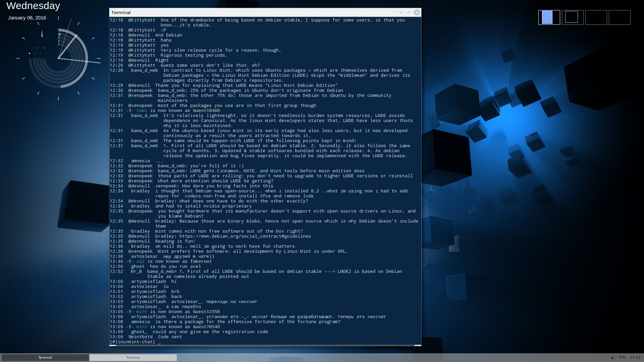Click the fakeroot nickname
This screenshot has width=644, height=362.
tap(201, 261)
